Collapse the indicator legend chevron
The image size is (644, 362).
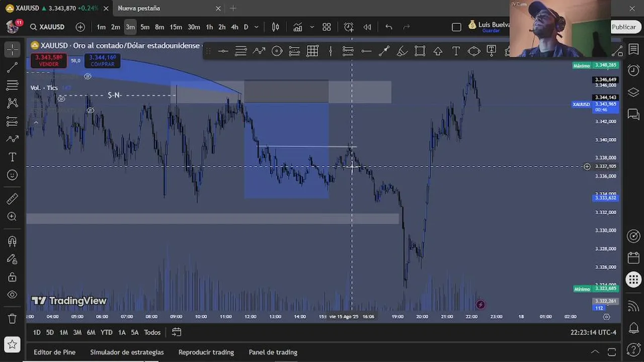36,122
